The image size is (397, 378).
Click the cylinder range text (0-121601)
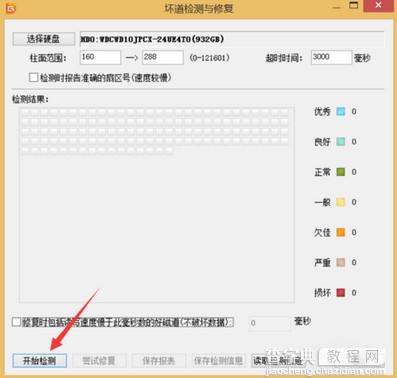pyautogui.click(x=209, y=58)
